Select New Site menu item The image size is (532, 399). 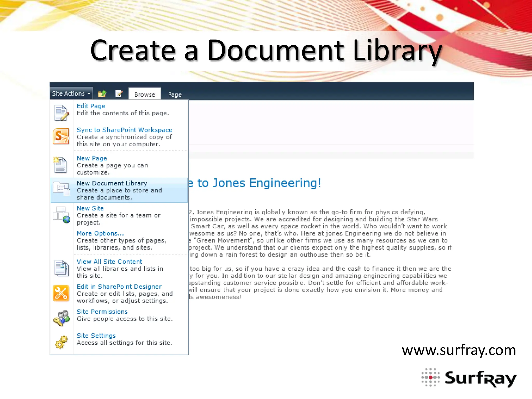coord(90,208)
